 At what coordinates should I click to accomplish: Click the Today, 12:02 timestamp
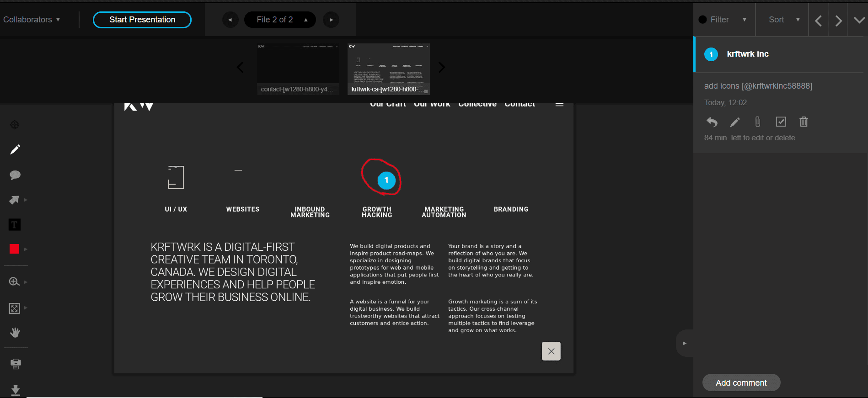(x=725, y=102)
